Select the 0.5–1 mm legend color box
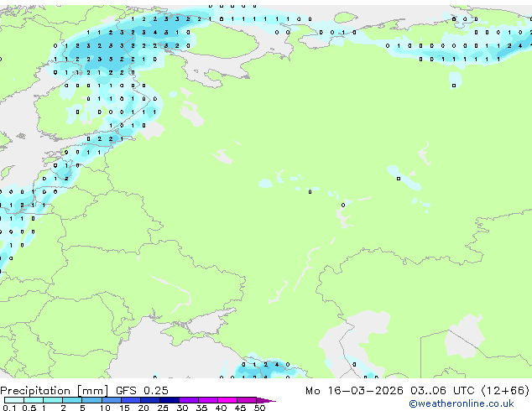This screenshot has width=532, height=411. pyautogui.click(x=34, y=400)
